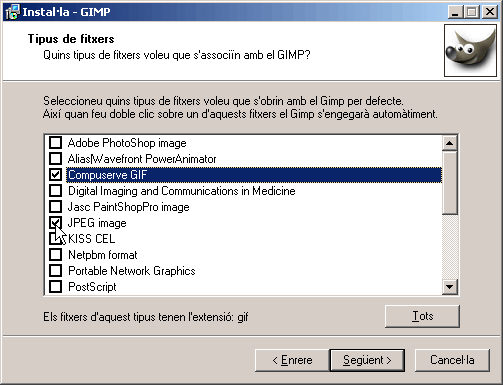The width and height of the screenshot is (503, 385).
Task: Enable the Alias|Wavefront PowerAnimator checkbox
Action: [x=55, y=159]
